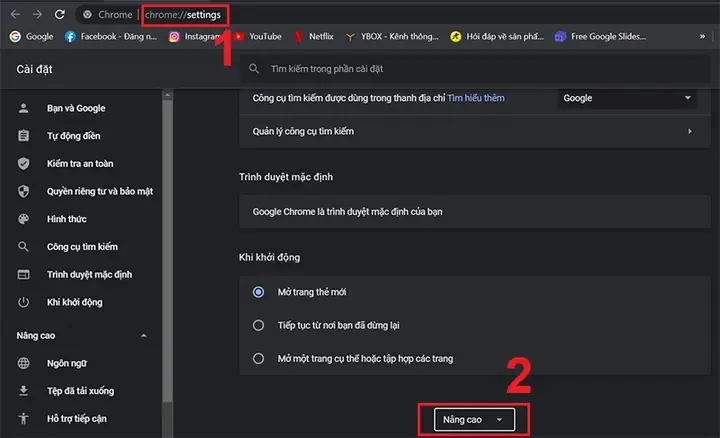Open Quản lý công cụ tìm kiếm row
This screenshot has height=438, width=720.
pyautogui.click(x=474, y=131)
